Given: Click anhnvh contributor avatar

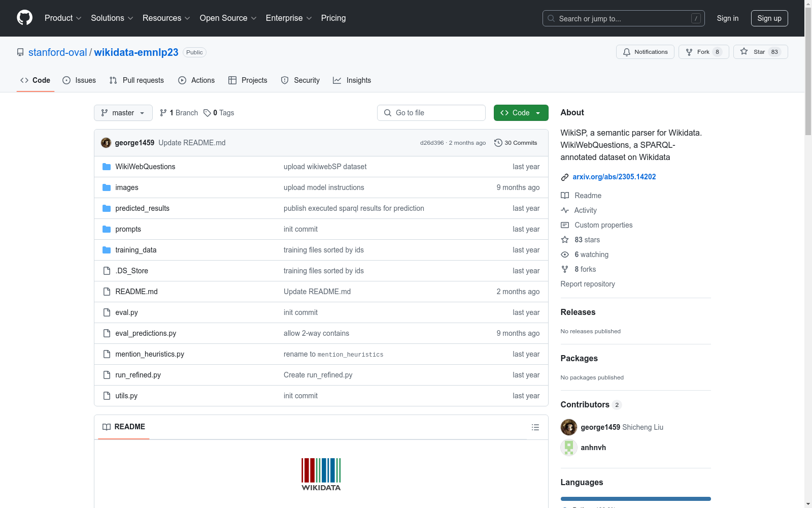Looking at the screenshot, I should (569, 448).
